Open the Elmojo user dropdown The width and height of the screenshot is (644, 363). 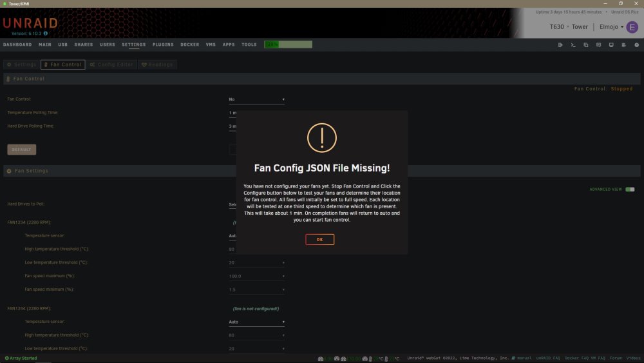[611, 26]
